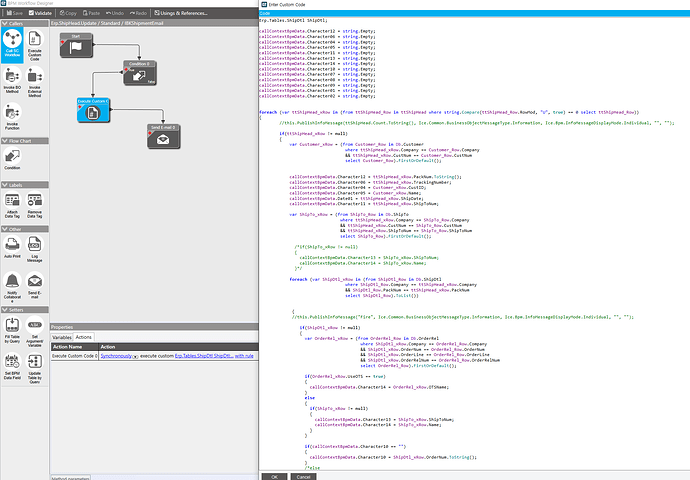Viewport: 690px width, 480px height.
Task: Open Usings & References dialog
Action: 181,13
